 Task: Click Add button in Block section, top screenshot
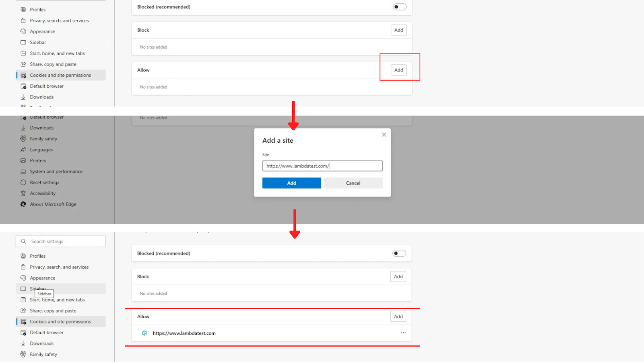398,30
